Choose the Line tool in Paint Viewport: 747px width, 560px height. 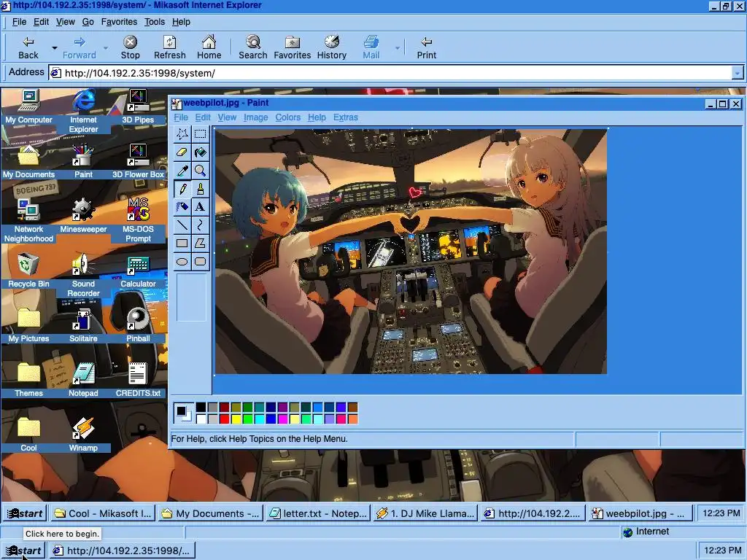[182, 225]
